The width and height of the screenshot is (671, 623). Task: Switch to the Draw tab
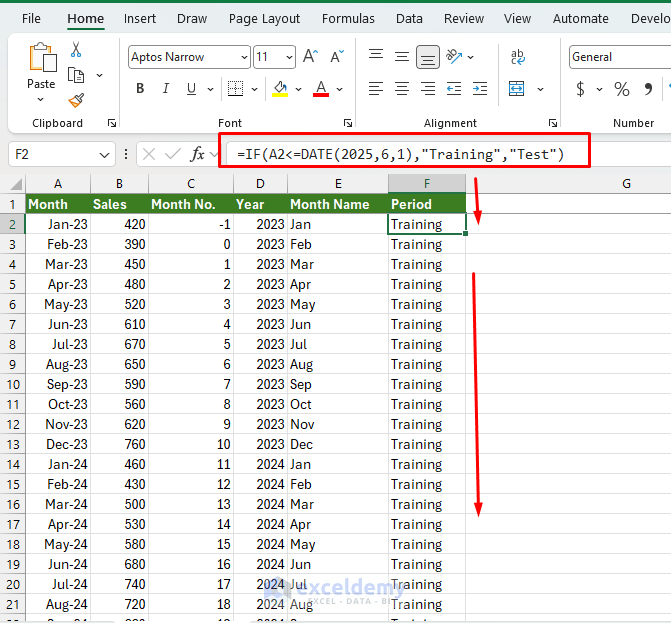click(x=192, y=19)
